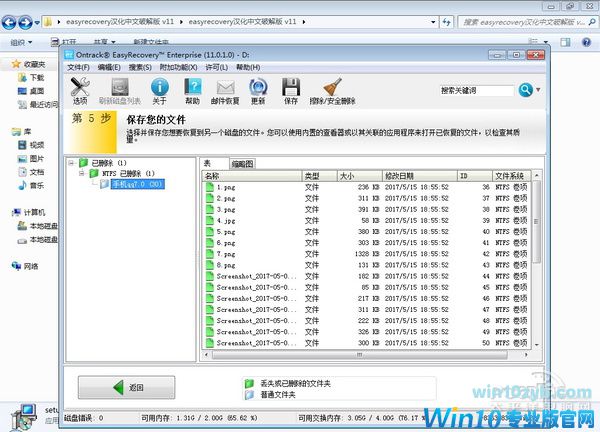Click the 搜索关键词 search field
Screen dimensions: 600x432
point(476,91)
